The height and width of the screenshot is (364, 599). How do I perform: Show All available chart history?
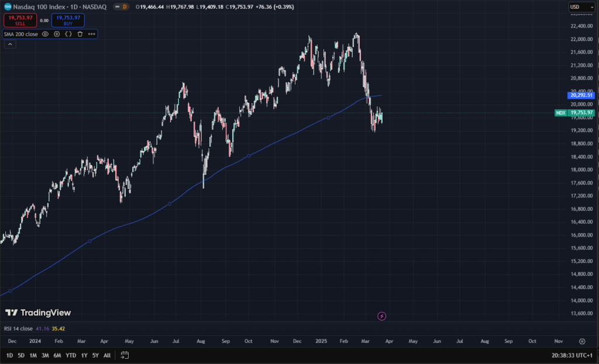click(107, 355)
